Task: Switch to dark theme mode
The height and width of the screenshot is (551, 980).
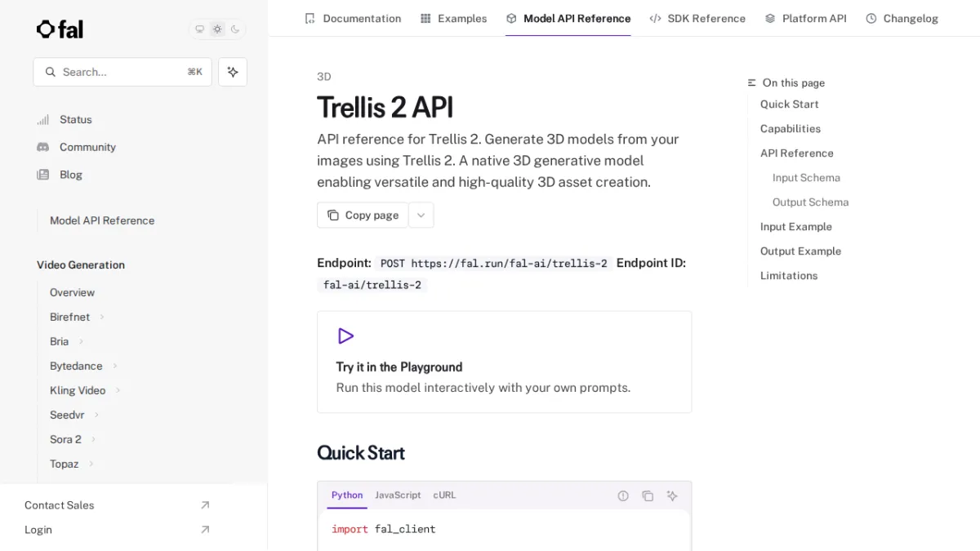Action: coord(235,29)
